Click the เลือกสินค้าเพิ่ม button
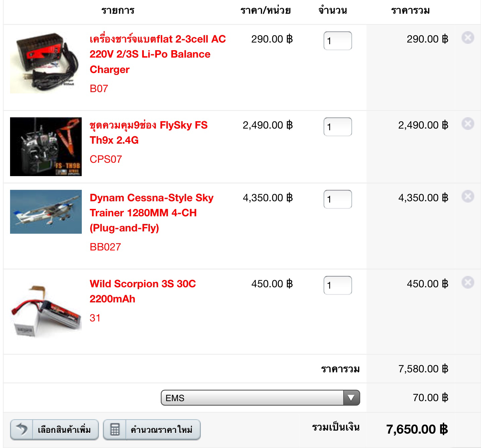Viewport: 481px width, 448px height. point(54,430)
